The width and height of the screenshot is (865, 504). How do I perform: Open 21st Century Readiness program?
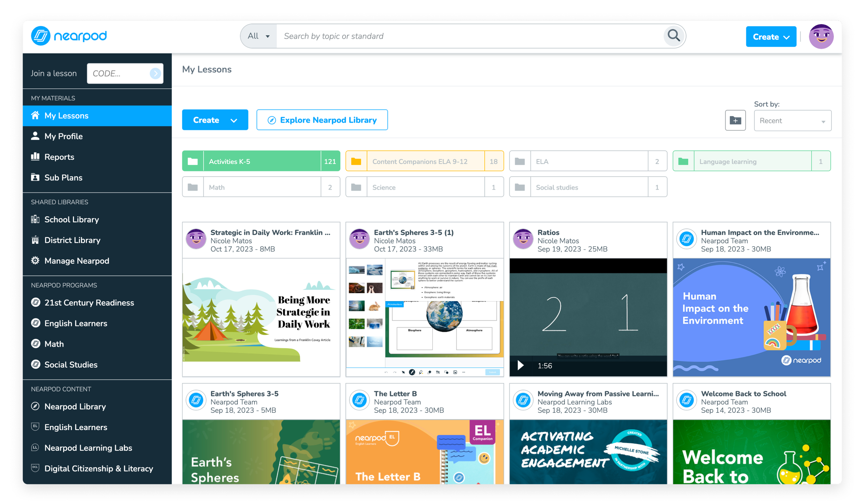[89, 302]
